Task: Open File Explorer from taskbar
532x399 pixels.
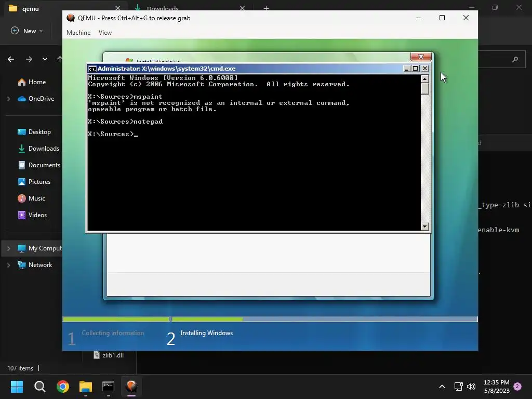Action: [86, 387]
